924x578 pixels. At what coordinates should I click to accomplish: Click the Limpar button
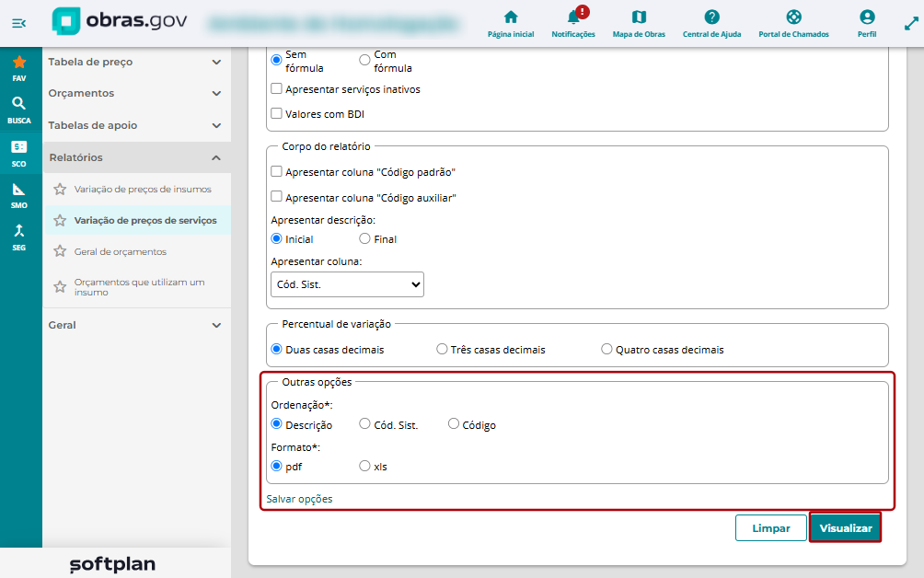[x=771, y=528]
